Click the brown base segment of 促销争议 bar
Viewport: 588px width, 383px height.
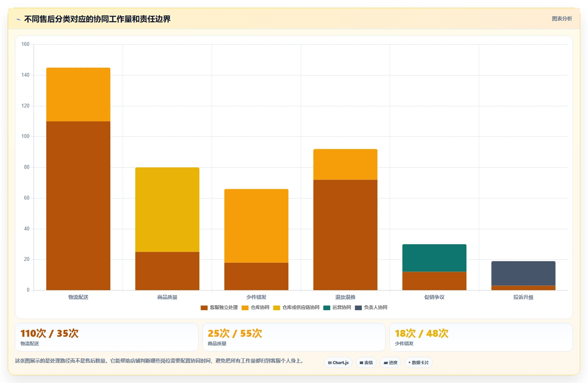point(435,281)
